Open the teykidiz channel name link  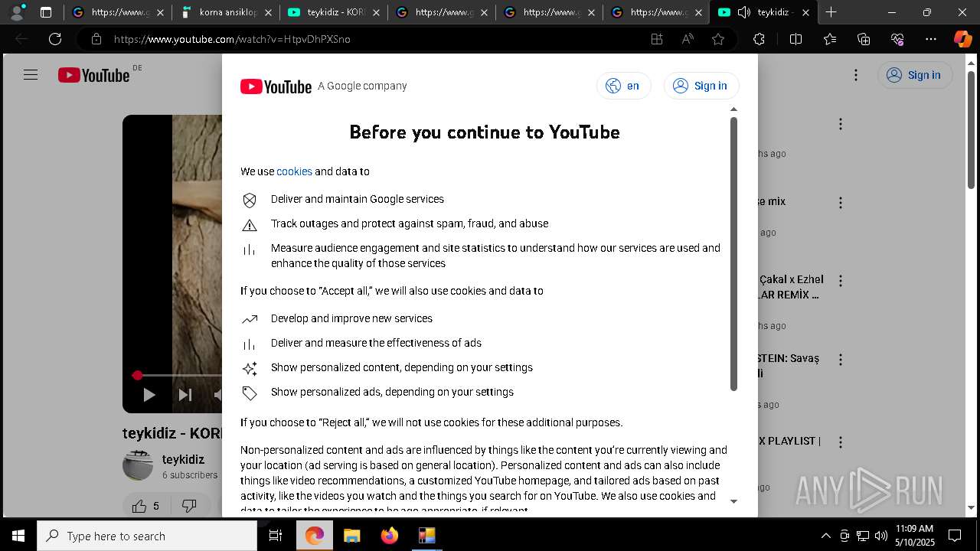[x=183, y=459]
